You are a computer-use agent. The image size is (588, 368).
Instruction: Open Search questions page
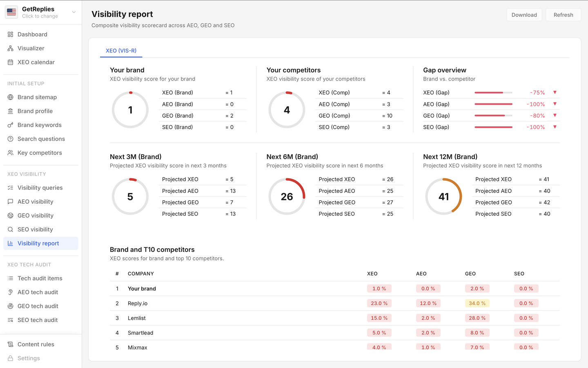pyautogui.click(x=41, y=139)
